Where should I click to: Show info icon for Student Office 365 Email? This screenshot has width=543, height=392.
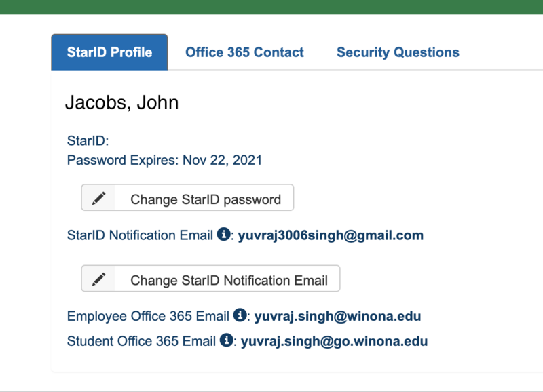pos(226,340)
